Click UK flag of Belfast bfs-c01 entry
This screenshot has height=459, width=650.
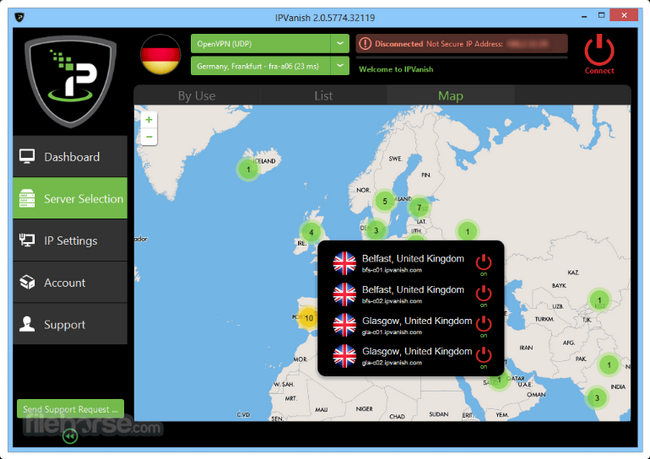pyautogui.click(x=344, y=263)
